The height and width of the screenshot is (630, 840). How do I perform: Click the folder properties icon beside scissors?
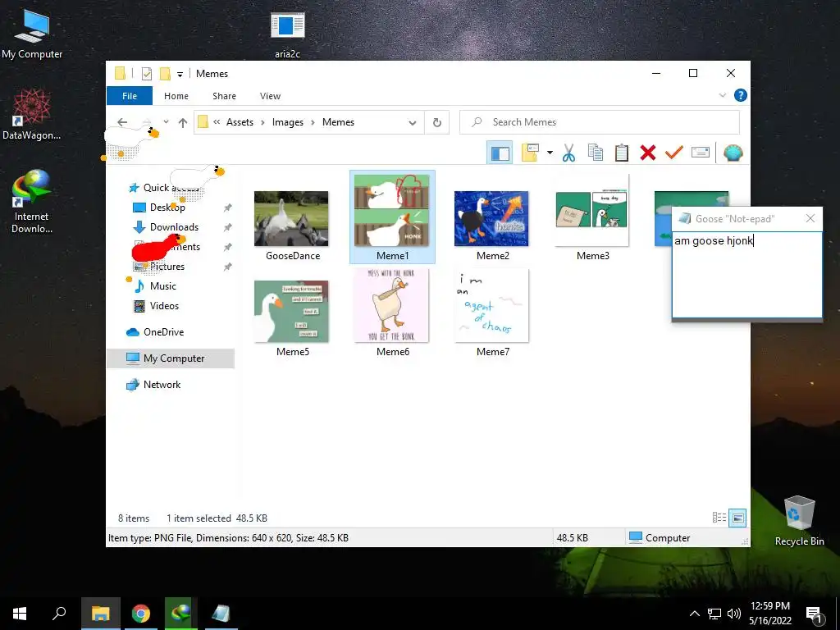click(529, 153)
